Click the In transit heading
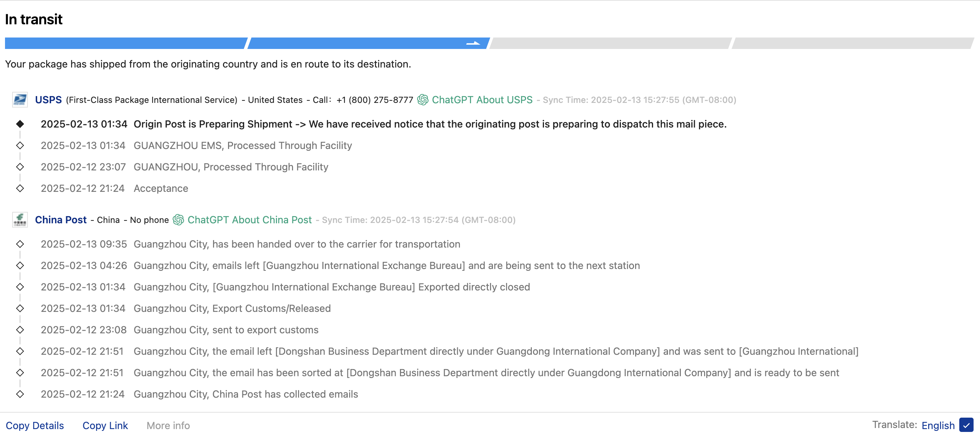The height and width of the screenshot is (438, 980). click(x=34, y=19)
